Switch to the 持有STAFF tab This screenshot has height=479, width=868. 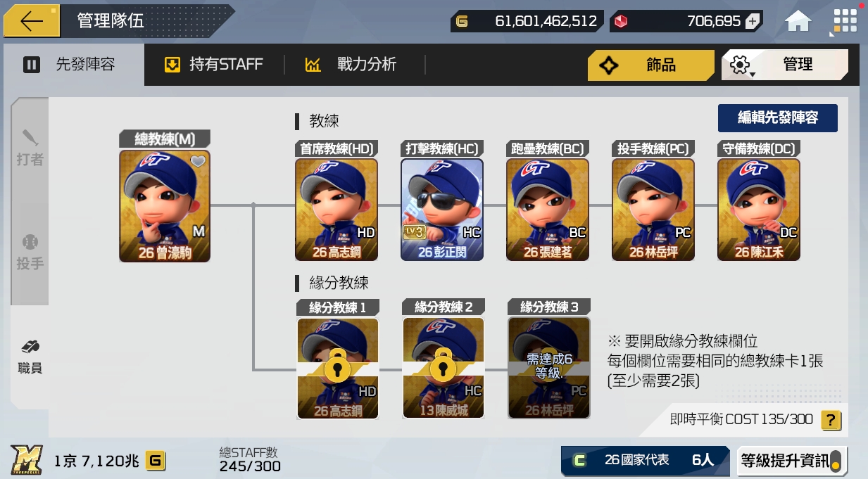213,65
